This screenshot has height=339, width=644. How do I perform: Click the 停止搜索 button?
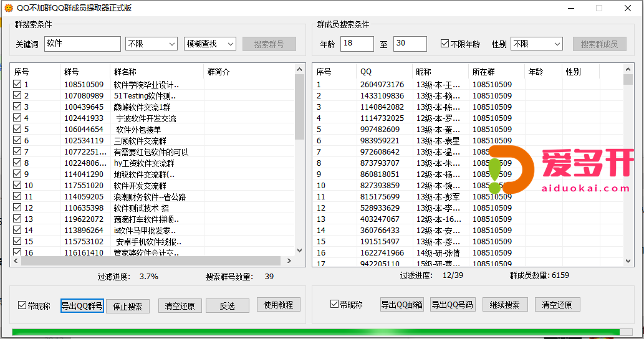128,306
